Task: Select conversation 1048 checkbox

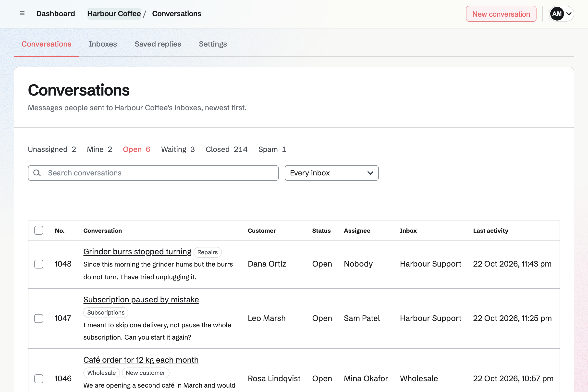Action: [39, 264]
